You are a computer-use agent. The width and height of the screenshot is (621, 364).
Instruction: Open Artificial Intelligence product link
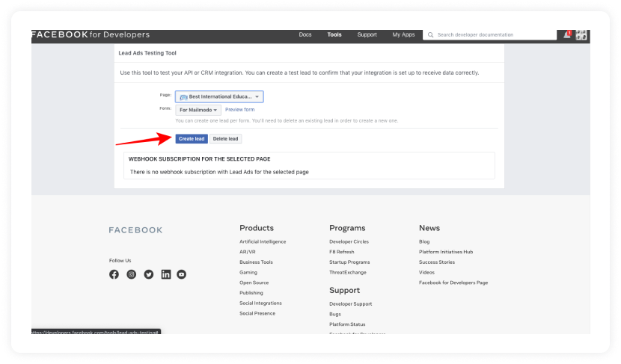pyautogui.click(x=263, y=241)
